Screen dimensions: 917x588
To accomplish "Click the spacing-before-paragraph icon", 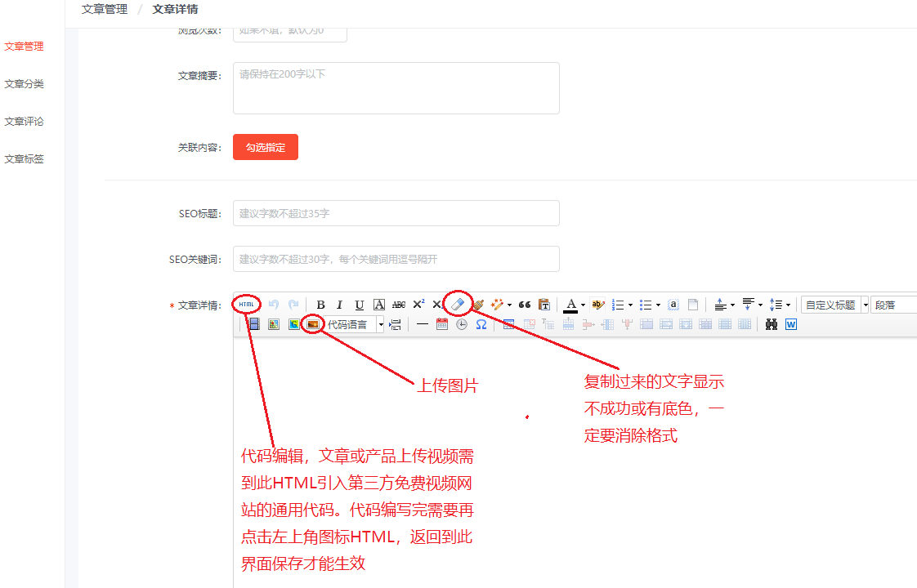I will click(x=721, y=305).
